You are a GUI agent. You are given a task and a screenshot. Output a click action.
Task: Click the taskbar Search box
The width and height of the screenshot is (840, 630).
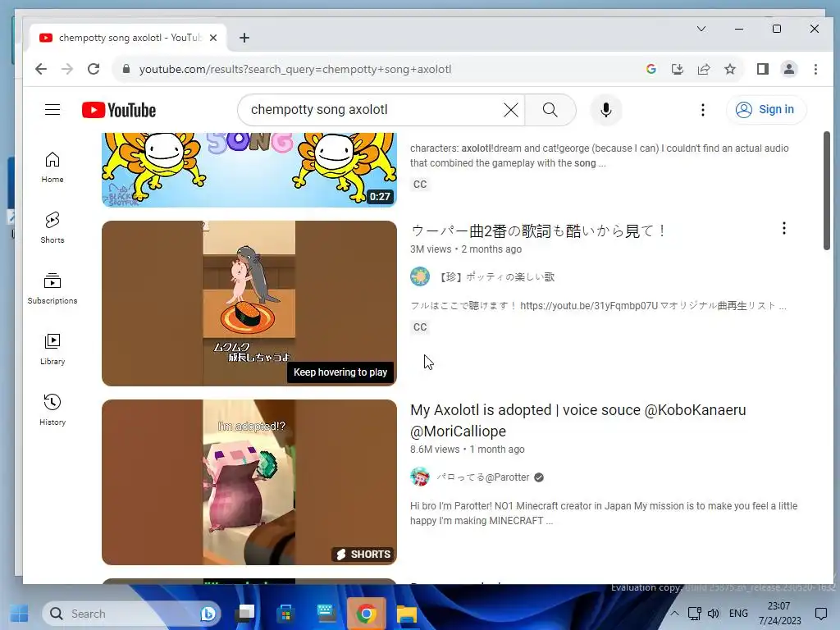coord(132,614)
